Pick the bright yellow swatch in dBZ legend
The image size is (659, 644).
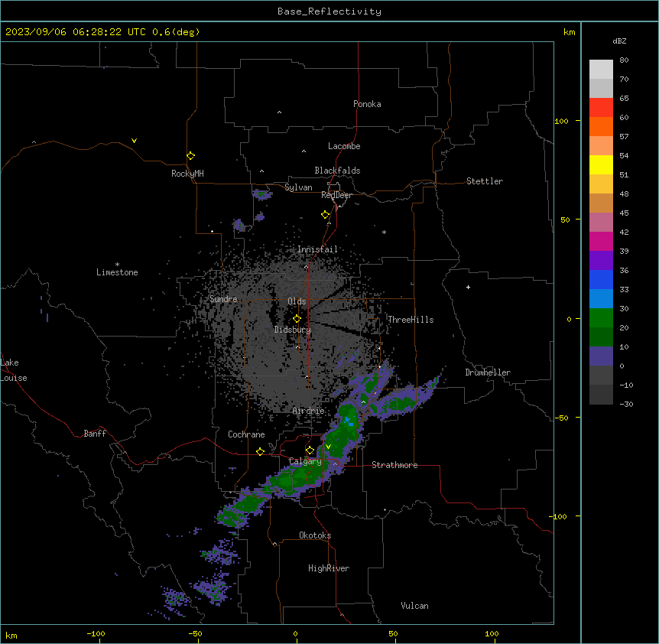coord(601,164)
